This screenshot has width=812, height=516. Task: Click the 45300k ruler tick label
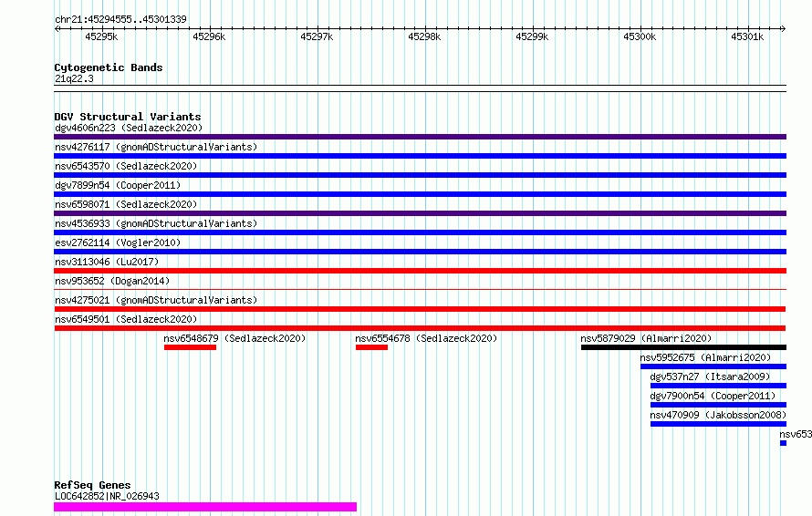click(x=640, y=36)
